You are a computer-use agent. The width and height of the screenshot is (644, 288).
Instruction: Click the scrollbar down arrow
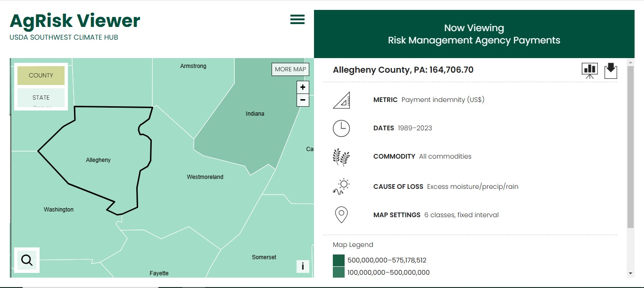(630, 273)
